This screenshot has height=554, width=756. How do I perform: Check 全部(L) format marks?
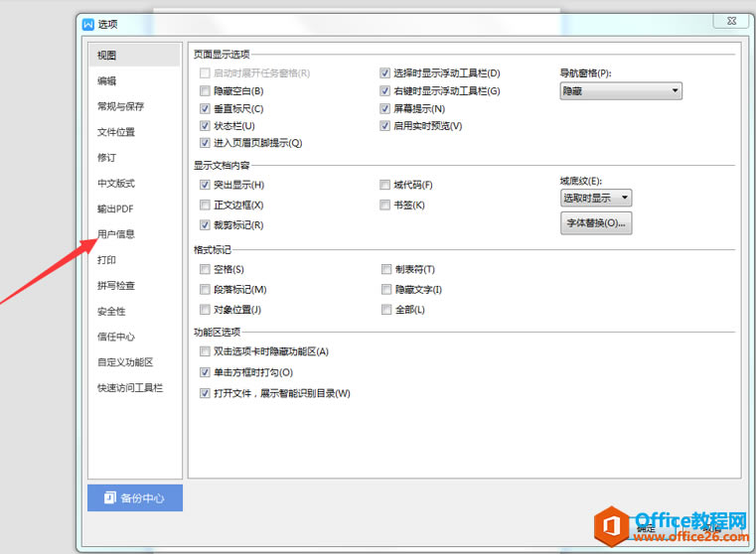coord(386,310)
